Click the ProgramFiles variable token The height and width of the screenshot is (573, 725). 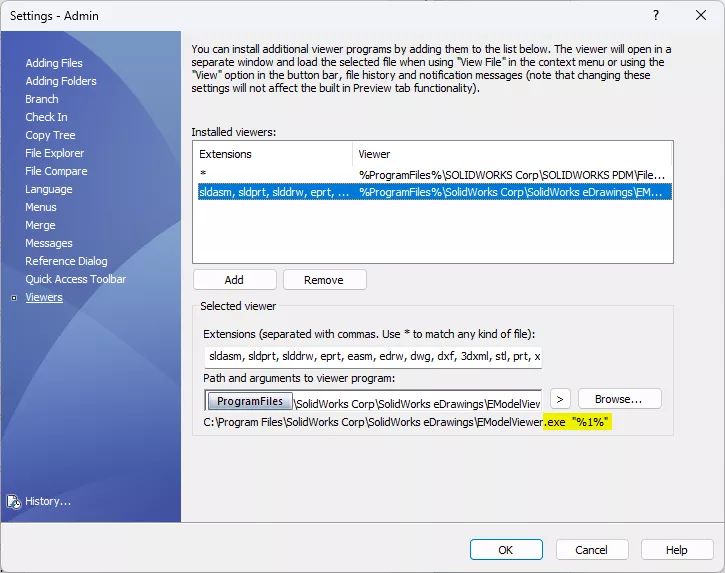tap(250, 401)
